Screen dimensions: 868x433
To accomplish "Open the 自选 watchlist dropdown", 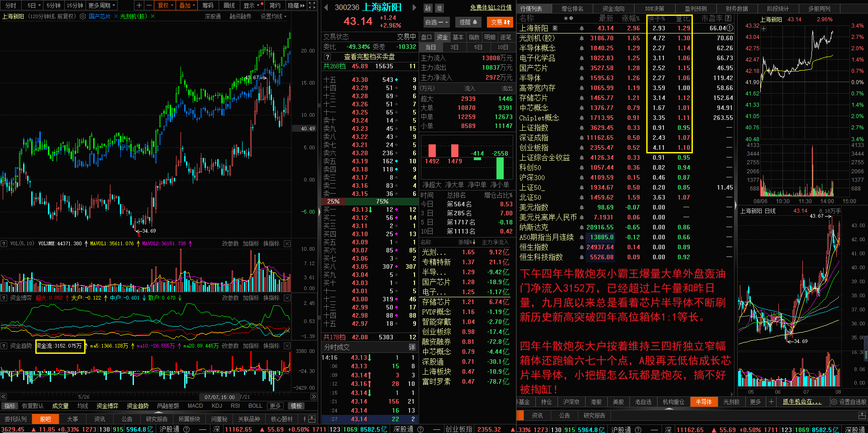I will coord(437,22).
